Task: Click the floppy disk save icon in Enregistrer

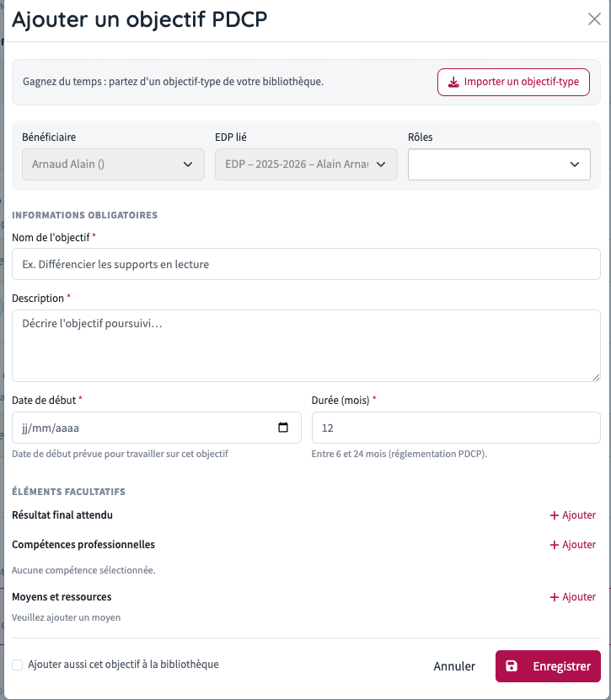Action: pyautogui.click(x=511, y=666)
